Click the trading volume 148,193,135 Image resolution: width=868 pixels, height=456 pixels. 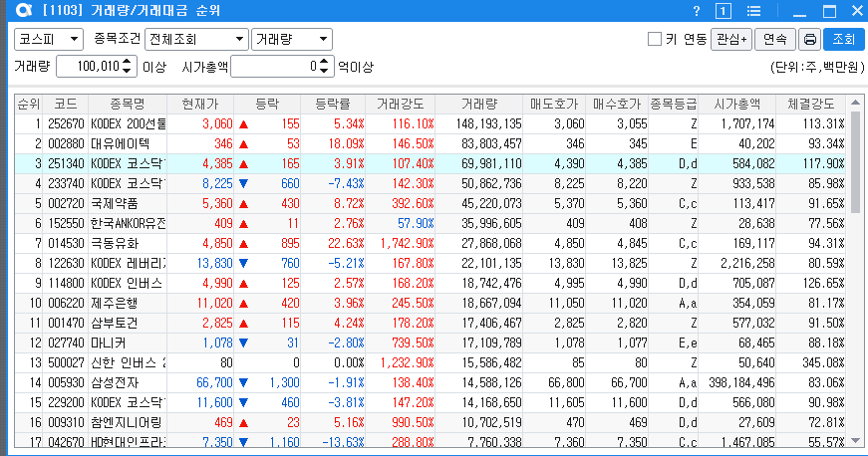coord(488,123)
